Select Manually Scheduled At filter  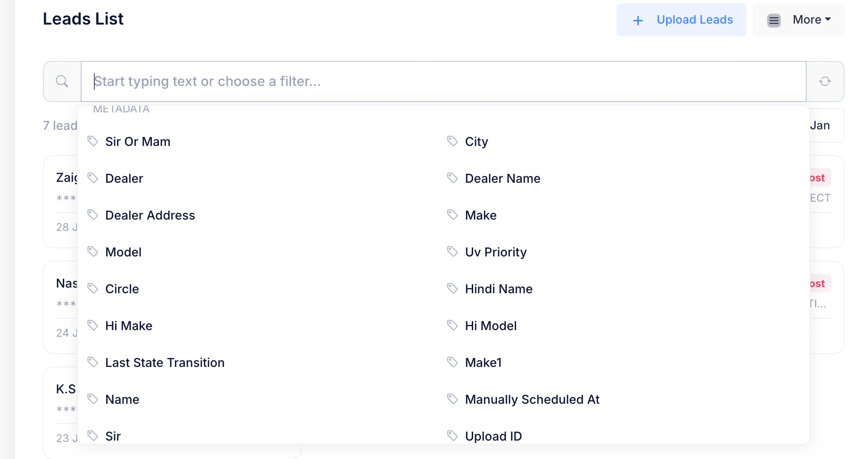pyautogui.click(x=532, y=399)
